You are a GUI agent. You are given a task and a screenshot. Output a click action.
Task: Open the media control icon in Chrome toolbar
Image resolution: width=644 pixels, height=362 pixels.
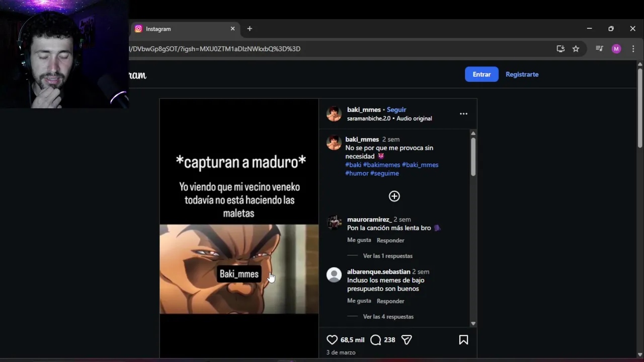click(x=599, y=49)
